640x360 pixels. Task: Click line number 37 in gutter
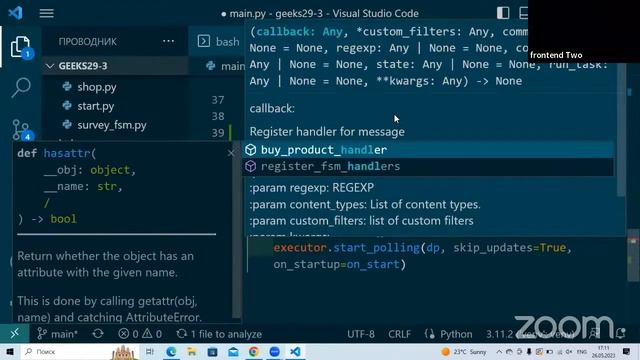[218, 100]
